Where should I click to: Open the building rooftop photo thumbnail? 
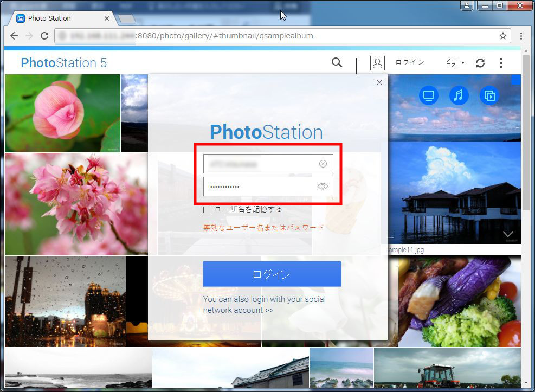click(x=231, y=368)
